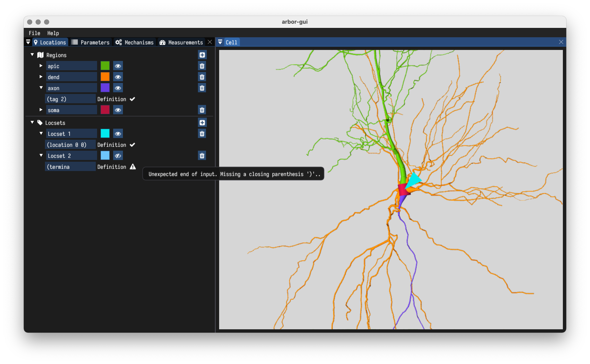Viewport: 590px width, 364px height.
Task: Open the File menu
Action: [35, 33]
